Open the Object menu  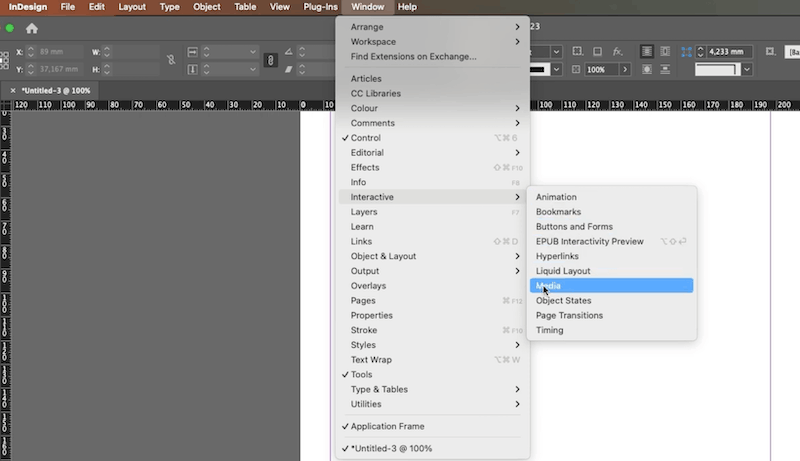click(207, 7)
